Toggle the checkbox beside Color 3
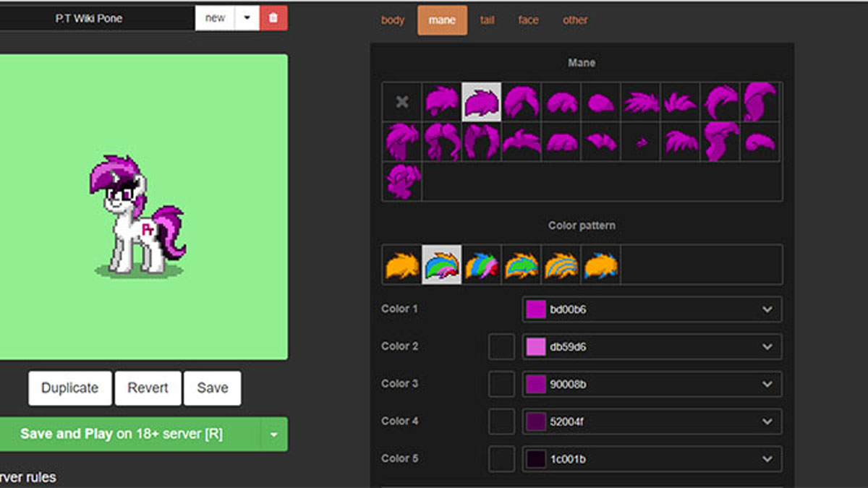This screenshot has width=868, height=488. coord(501,384)
